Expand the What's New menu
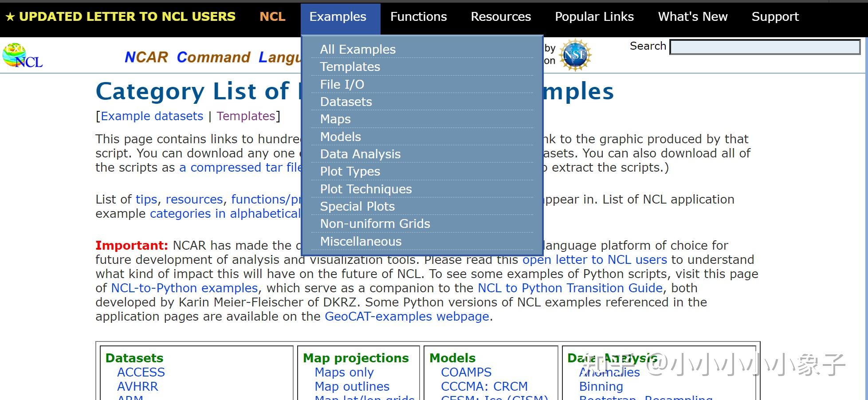 [693, 17]
